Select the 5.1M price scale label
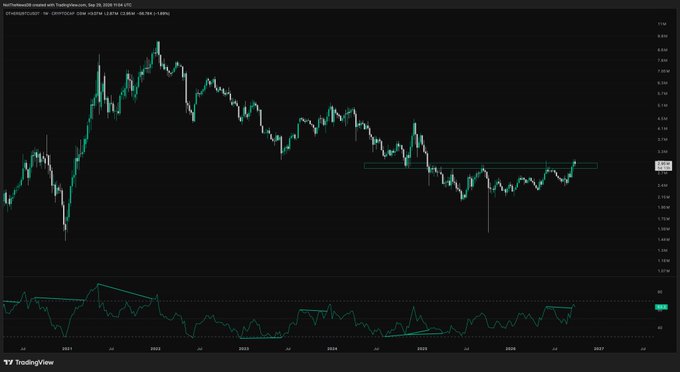 click(x=663, y=105)
